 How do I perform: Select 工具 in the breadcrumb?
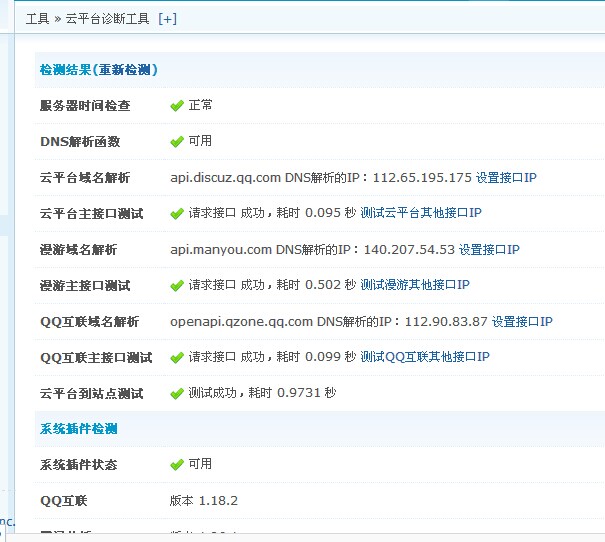(x=37, y=18)
